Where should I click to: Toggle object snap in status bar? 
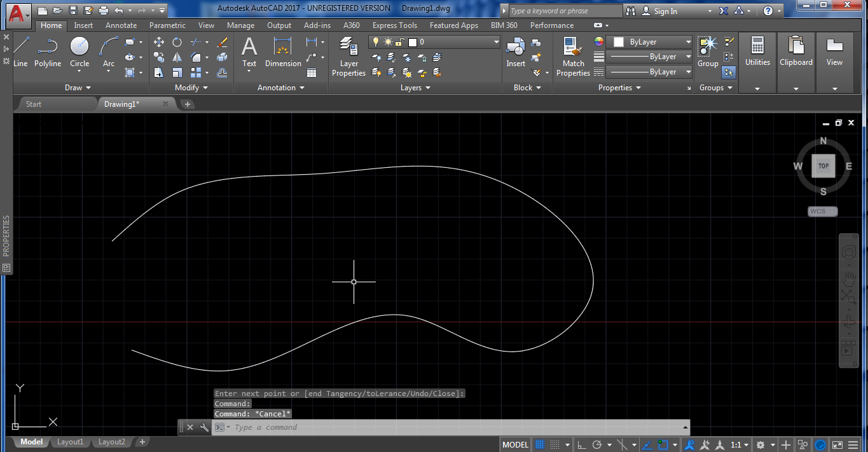point(661,444)
